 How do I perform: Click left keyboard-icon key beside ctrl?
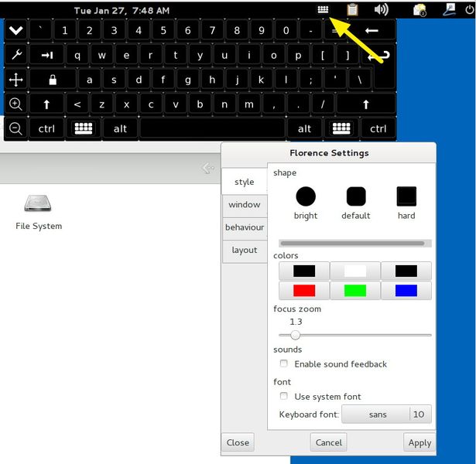click(84, 128)
